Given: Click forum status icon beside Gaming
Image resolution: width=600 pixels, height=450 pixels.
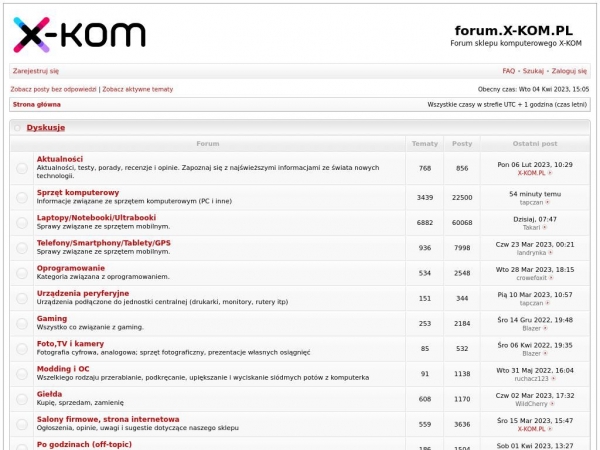Looking at the screenshot, I should click(x=22, y=324).
